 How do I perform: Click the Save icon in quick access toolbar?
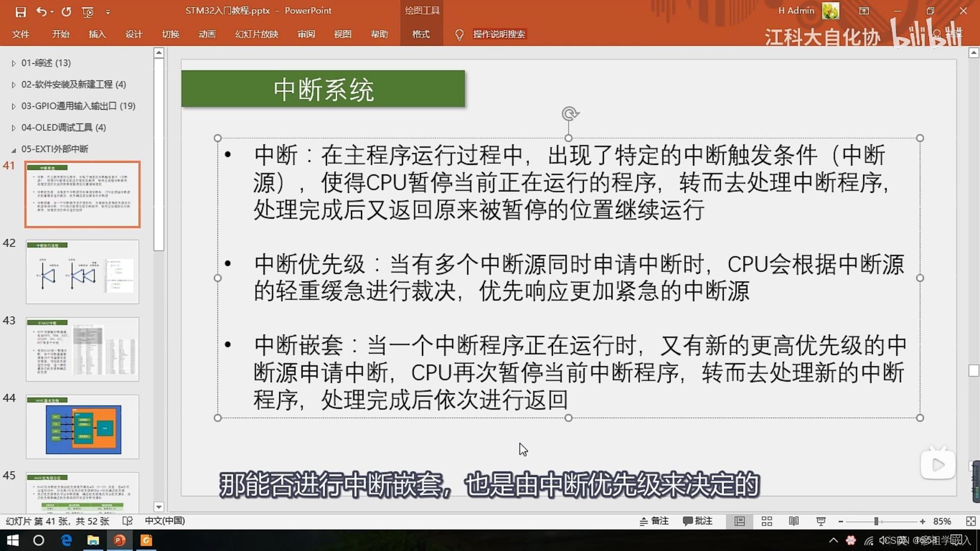(x=20, y=11)
